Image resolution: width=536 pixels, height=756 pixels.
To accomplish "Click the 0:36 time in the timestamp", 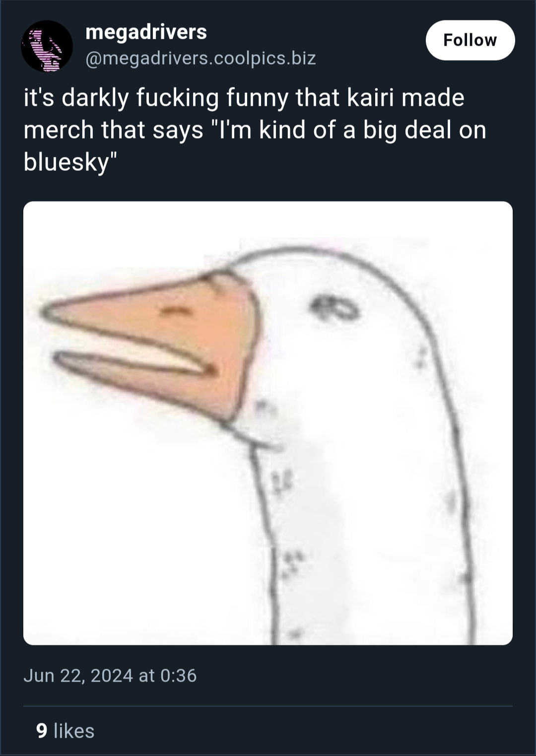I will coord(179,676).
